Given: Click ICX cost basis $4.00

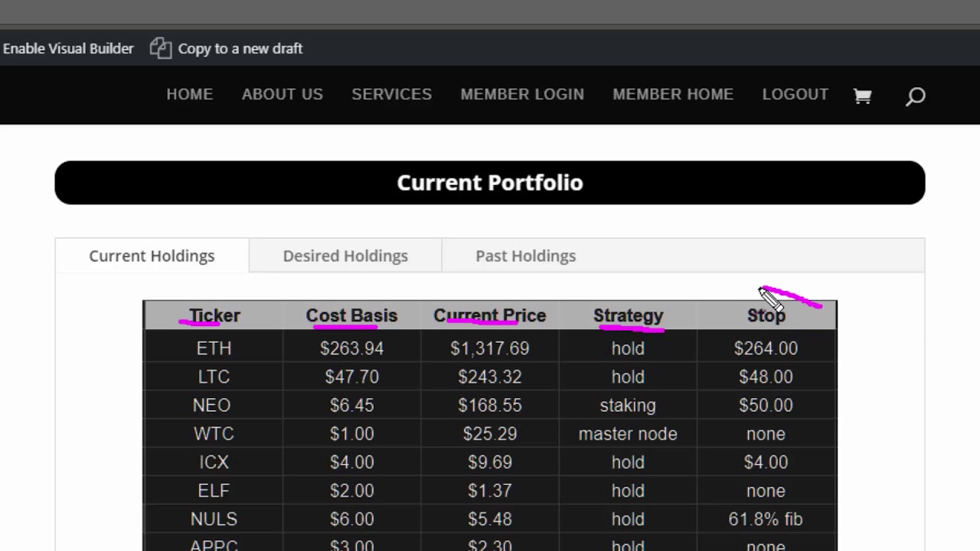Looking at the screenshot, I should click(351, 461).
